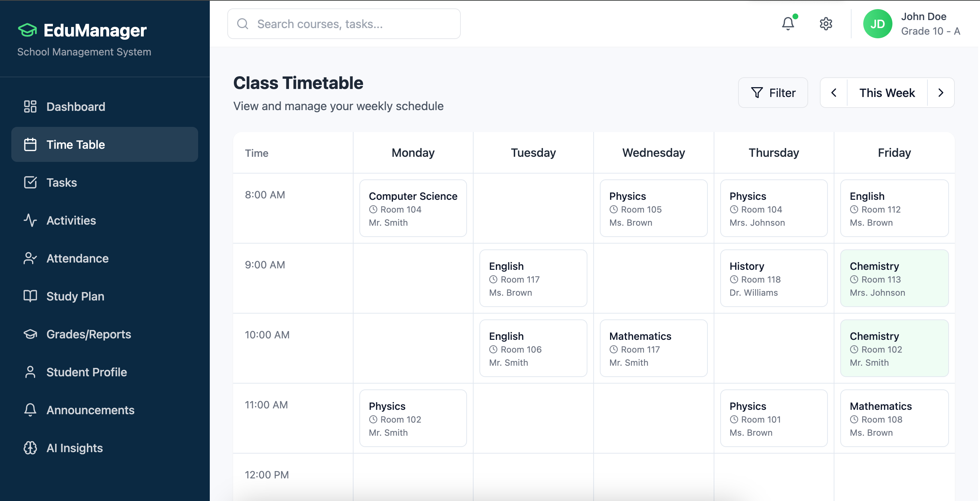This screenshot has height=501, width=980.
Task: Select Friday's Chemistry class in Room 113
Action: tap(894, 279)
